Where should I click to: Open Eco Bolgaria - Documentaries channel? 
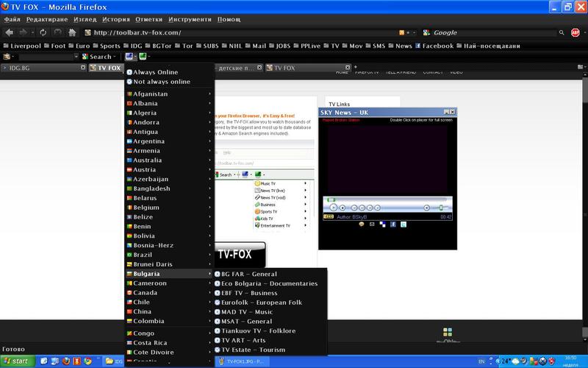pyautogui.click(x=270, y=283)
